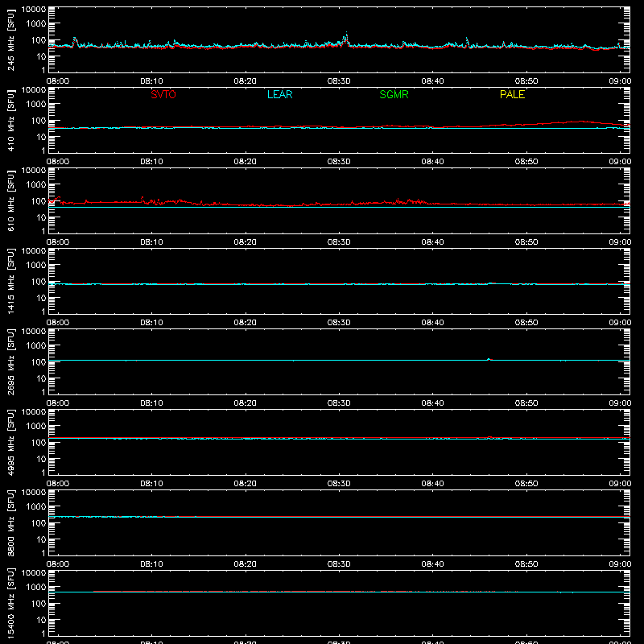This screenshot has height=644, width=644.
Task: Select the 1415 MHz [SFU] axis title
Action: (x=10, y=281)
